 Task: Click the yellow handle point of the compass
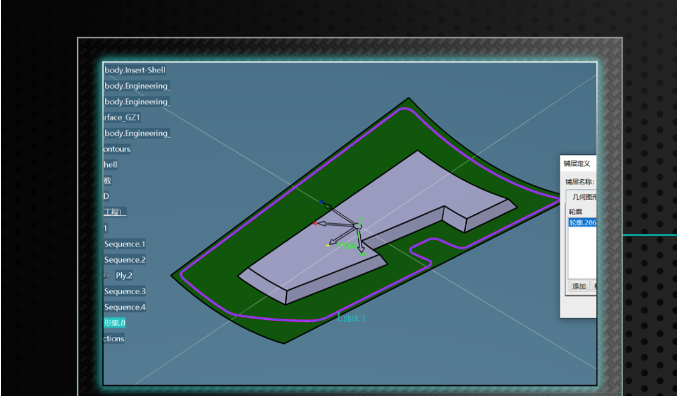[328, 245]
